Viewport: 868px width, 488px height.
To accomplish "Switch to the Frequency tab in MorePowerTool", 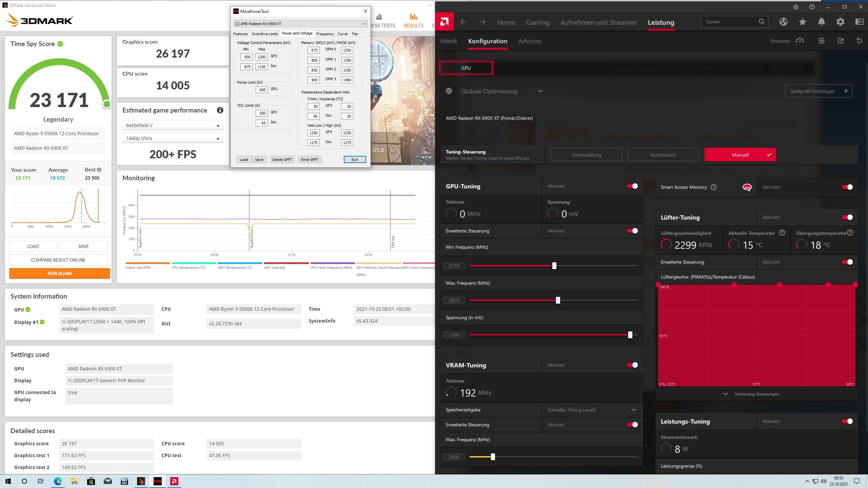I will click(325, 34).
